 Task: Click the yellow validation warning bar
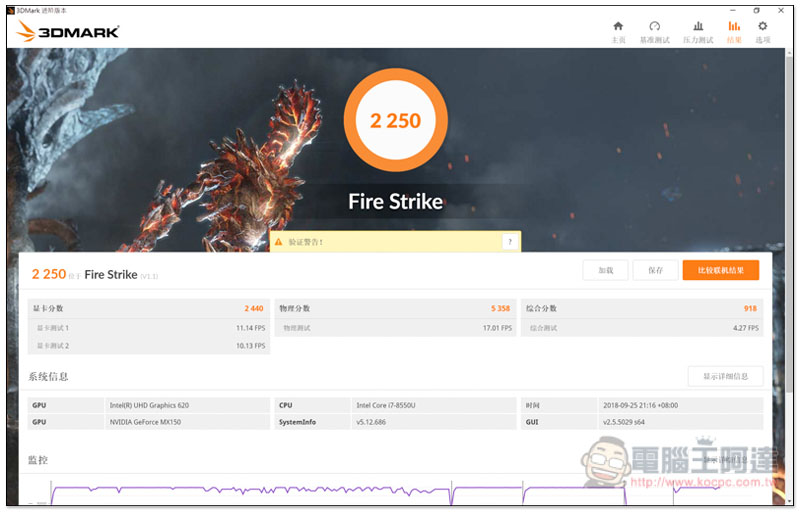coord(395,242)
